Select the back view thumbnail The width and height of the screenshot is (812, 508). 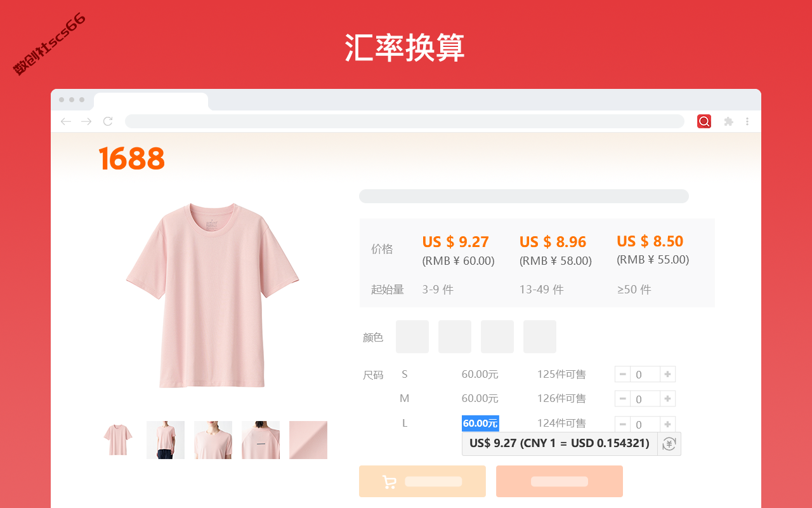(261, 440)
